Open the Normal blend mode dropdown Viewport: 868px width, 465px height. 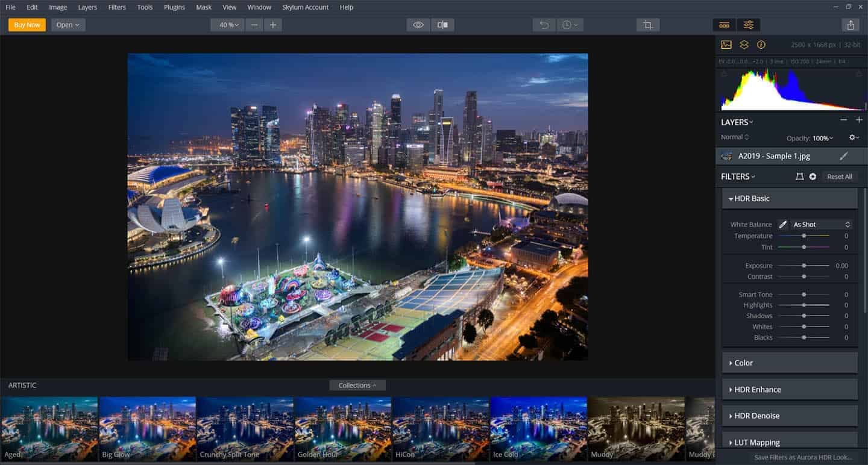pyautogui.click(x=735, y=137)
